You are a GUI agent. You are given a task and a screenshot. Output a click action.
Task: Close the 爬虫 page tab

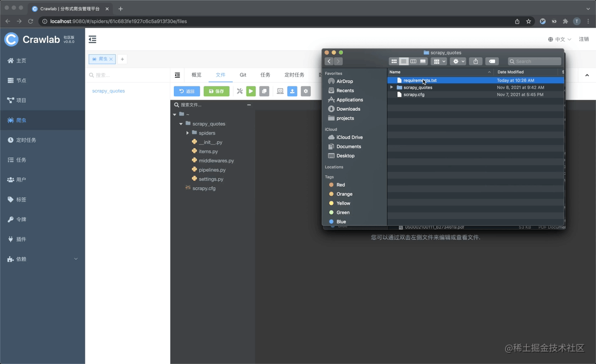pos(111,59)
